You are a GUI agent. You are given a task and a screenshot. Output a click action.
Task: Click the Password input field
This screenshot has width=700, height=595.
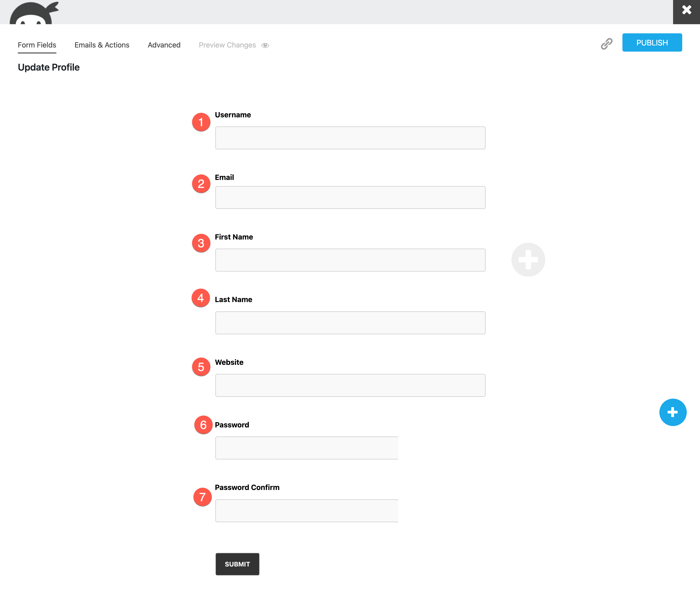pyautogui.click(x=307, y=448)
